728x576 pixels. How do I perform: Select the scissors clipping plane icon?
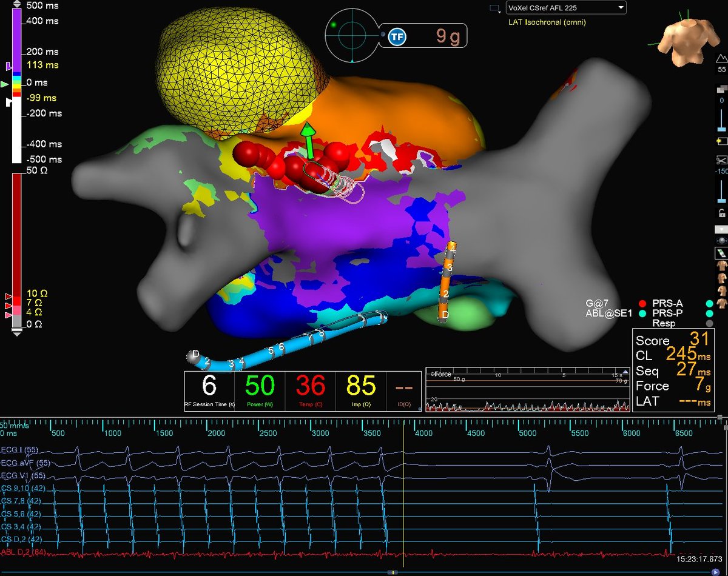pyautogui.click(x=721, y=159)
